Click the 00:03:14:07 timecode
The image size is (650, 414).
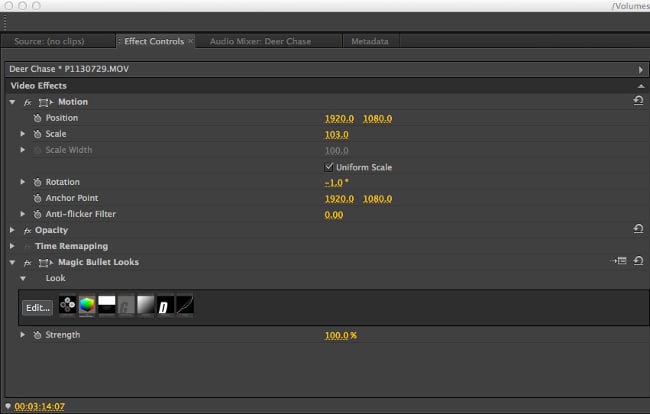coord(40,407)
